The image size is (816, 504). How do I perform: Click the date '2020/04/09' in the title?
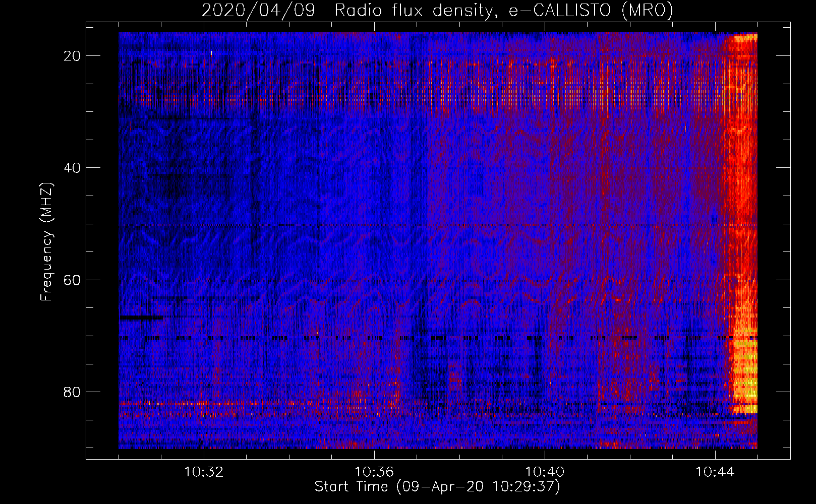[258, 10]
